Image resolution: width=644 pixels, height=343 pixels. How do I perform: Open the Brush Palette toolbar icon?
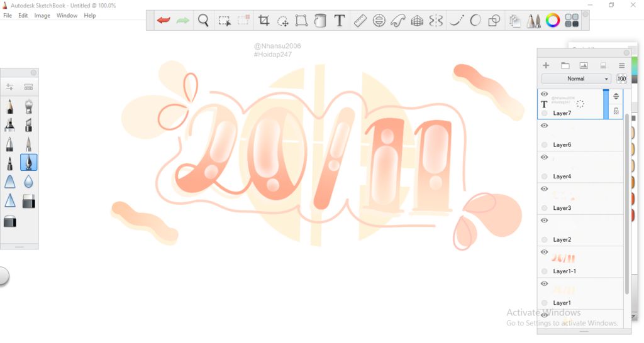pos(533,21)
